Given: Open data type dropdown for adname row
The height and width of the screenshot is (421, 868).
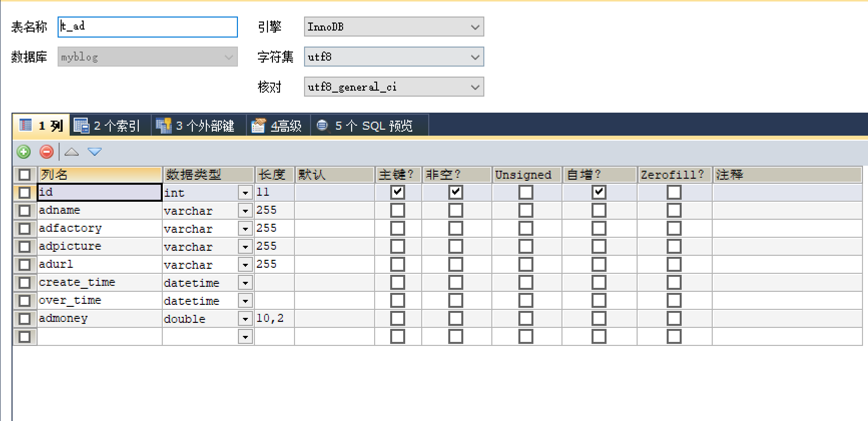Looking at the screenshot, I should coord(245,211).
